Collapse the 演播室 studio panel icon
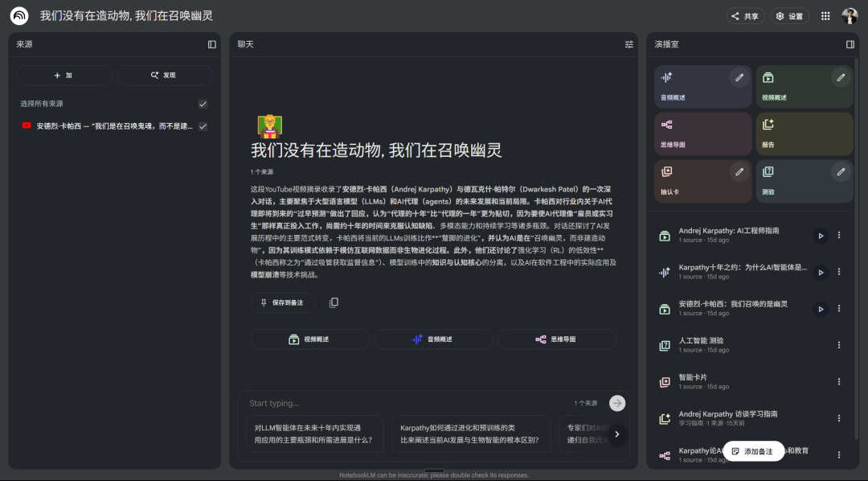 [x=850, y=44]
